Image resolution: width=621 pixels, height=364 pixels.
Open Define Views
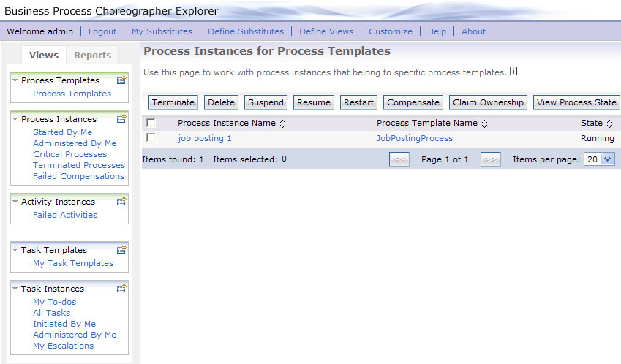click(326, 31)
